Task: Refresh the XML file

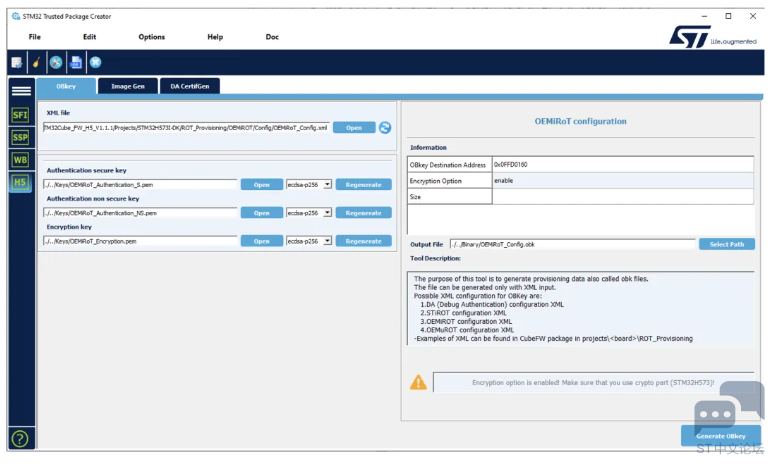Action: pyautogui.click(x=385, y=128)
